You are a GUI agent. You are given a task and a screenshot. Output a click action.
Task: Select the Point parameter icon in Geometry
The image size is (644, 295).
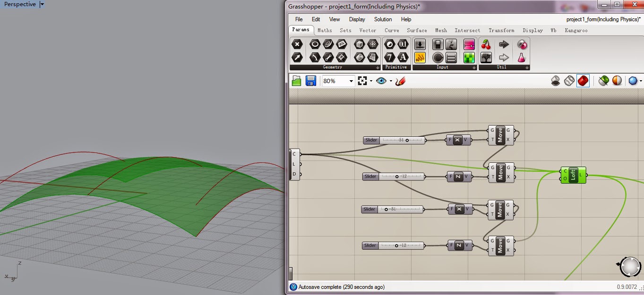[297, 44]
